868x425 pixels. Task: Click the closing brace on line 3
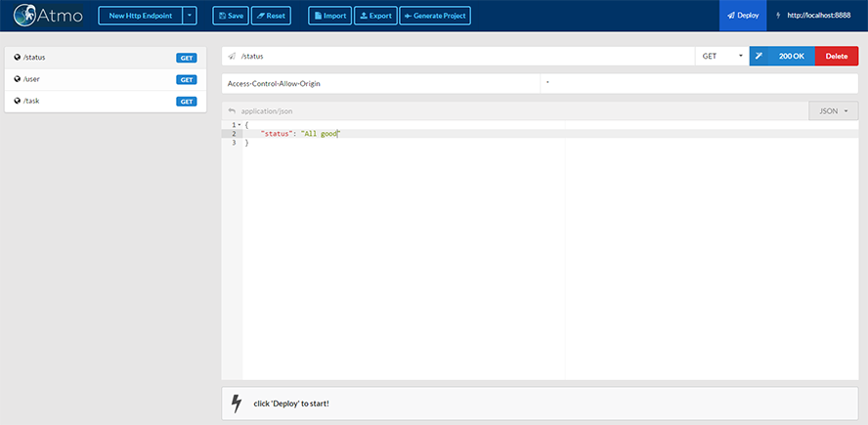point(247,143)
